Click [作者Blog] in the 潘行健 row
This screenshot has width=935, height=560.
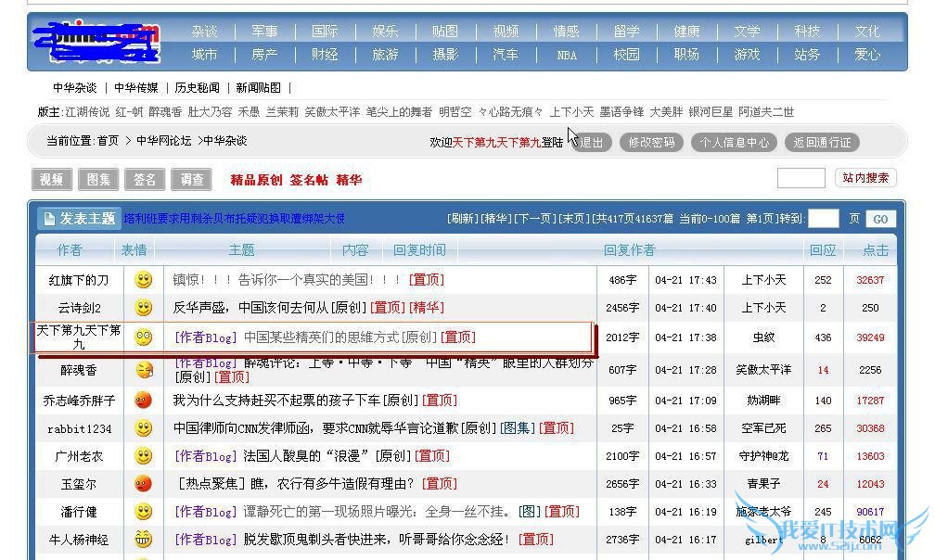pyautogui.click(x=206, y=512)
